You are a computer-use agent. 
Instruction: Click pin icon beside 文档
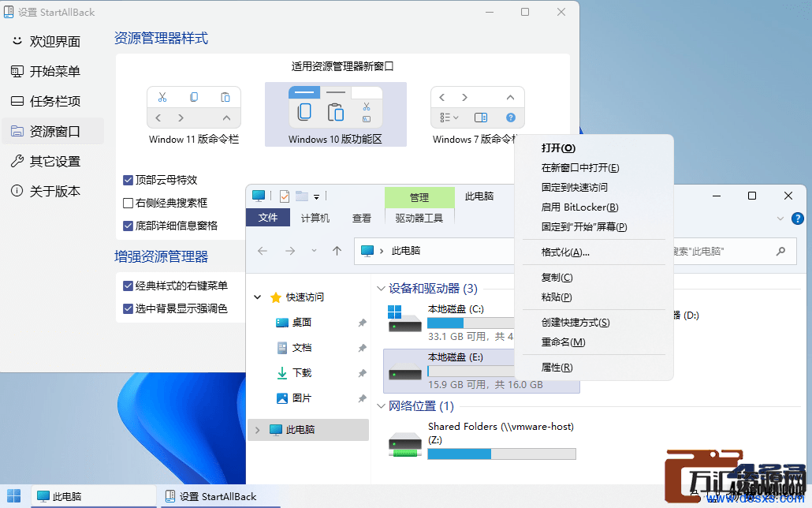tap(362, 348)
